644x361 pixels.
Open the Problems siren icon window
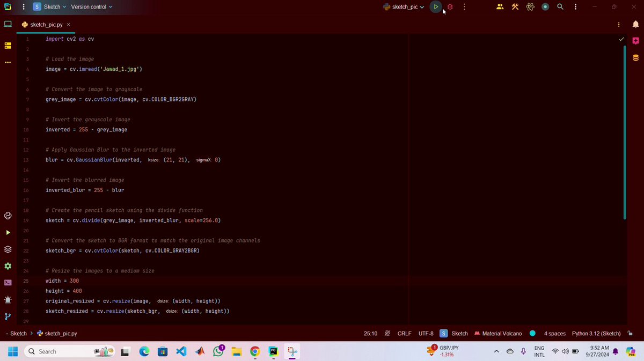(8, 299)
